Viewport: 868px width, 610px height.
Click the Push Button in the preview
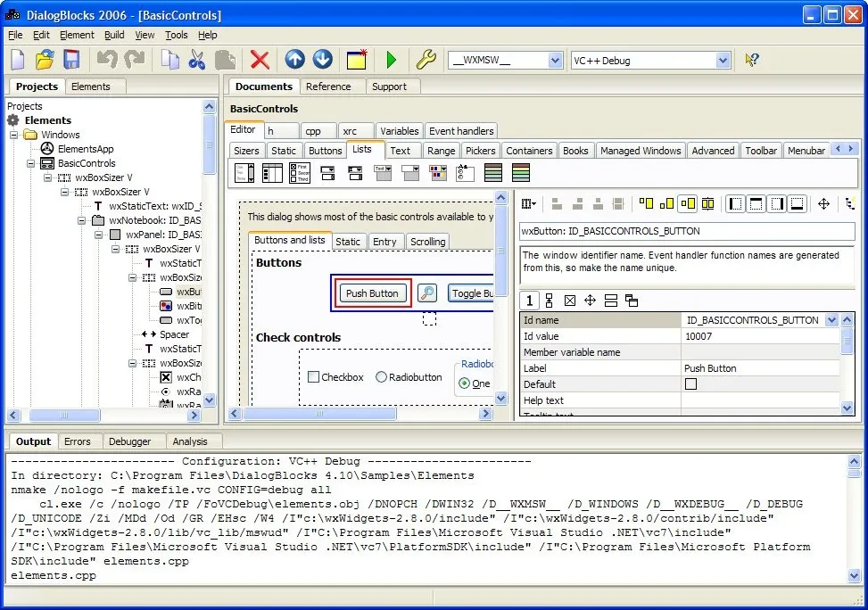click(x=371, y=293)
